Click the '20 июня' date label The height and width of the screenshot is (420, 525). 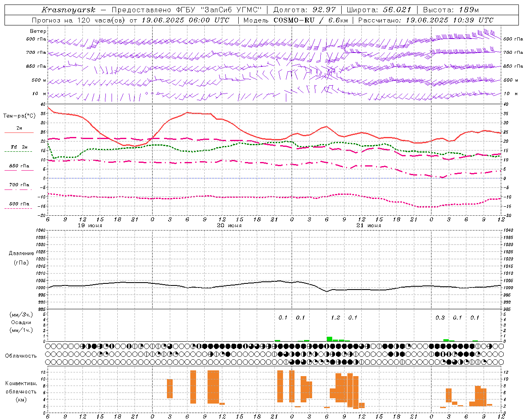[x=229, y=226]
